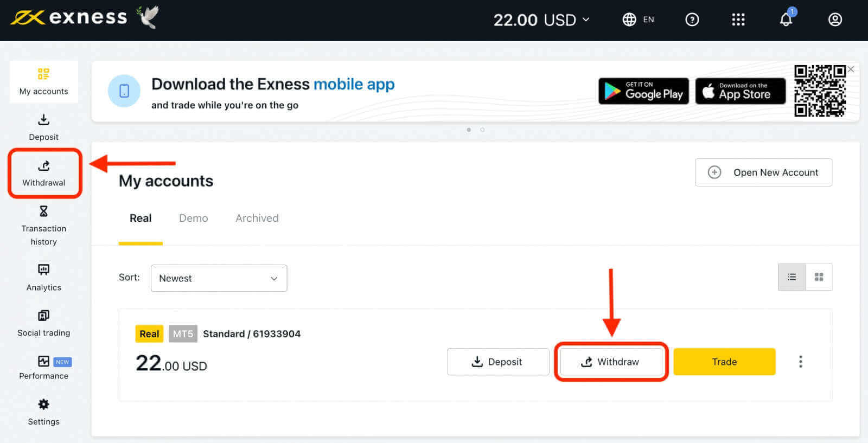Switch to grid view layout
This screenshot has height=443, width=868.
[819, 277]
